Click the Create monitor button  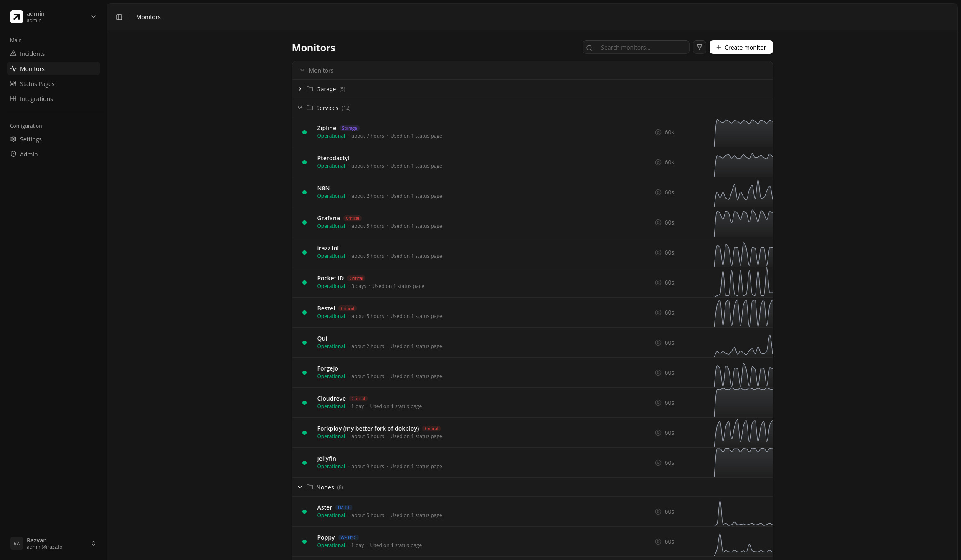741,47
